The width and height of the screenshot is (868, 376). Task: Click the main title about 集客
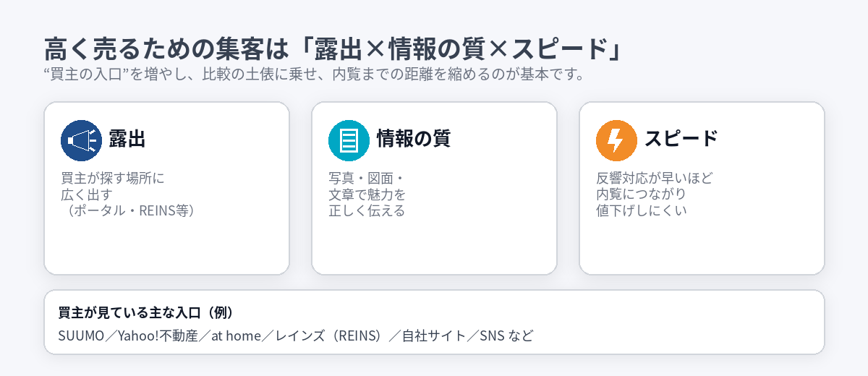pyautogui.click(x=333, y=49)
